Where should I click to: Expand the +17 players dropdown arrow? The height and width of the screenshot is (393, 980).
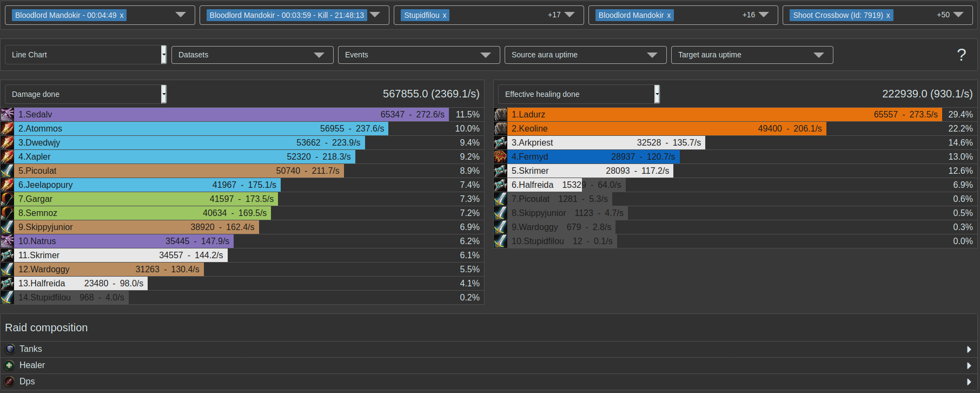click(x=570, y=15)
